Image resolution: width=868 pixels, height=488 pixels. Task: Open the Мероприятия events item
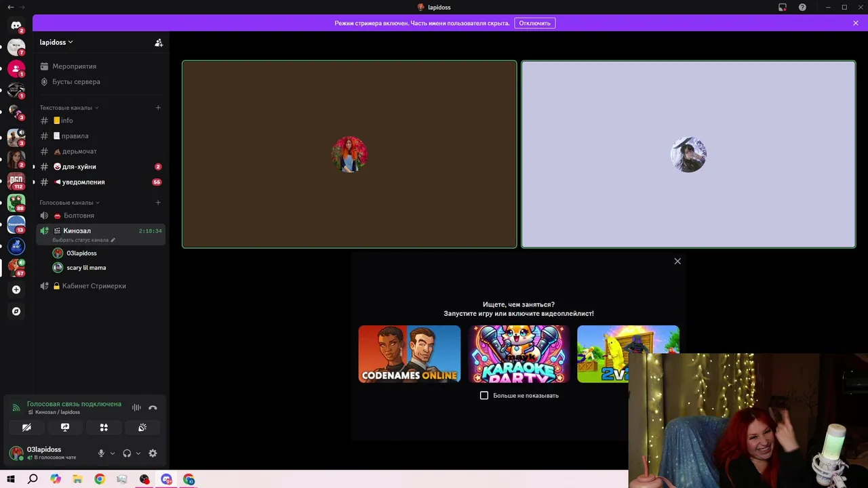(100, 66)
